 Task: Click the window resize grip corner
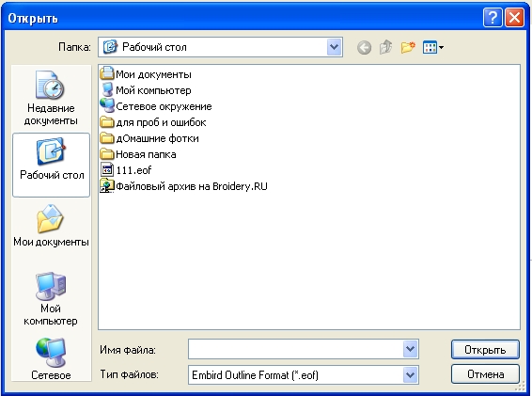(x=520, y=387)
